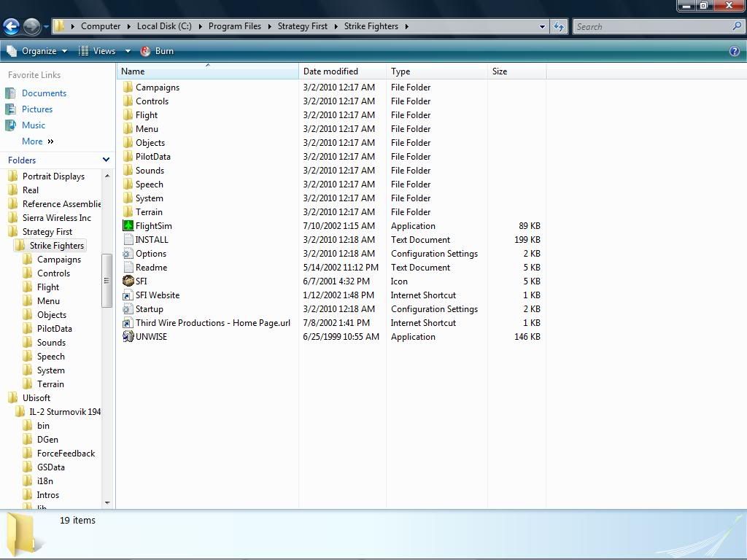The height and width of the screenshot is (560, 747).
Task: Open the Organize menu
Action: tap(36, 51)
